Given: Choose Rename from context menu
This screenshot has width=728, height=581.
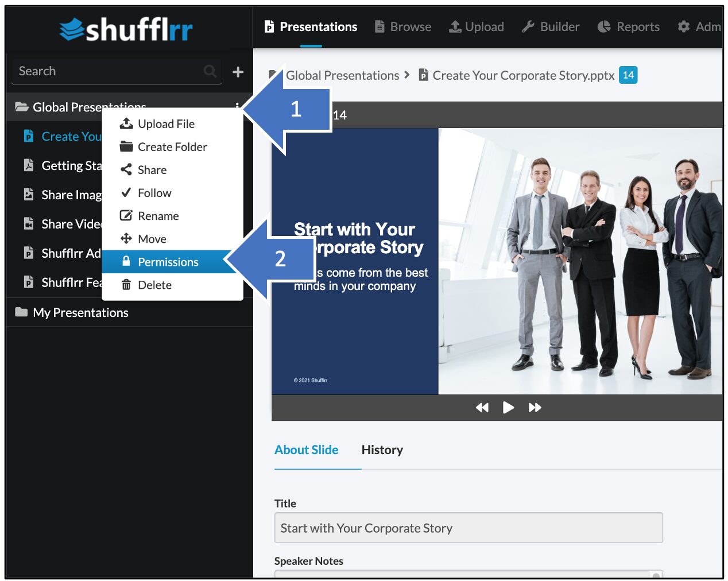Looking at the screenshot, I should (172, 216).
